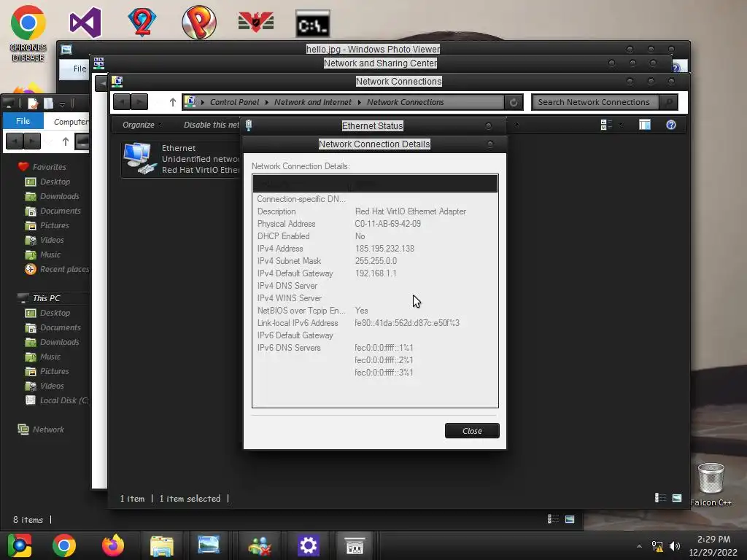Open the volume tray icon
Viewport: 747px width, 560px height.
(675, 546)
